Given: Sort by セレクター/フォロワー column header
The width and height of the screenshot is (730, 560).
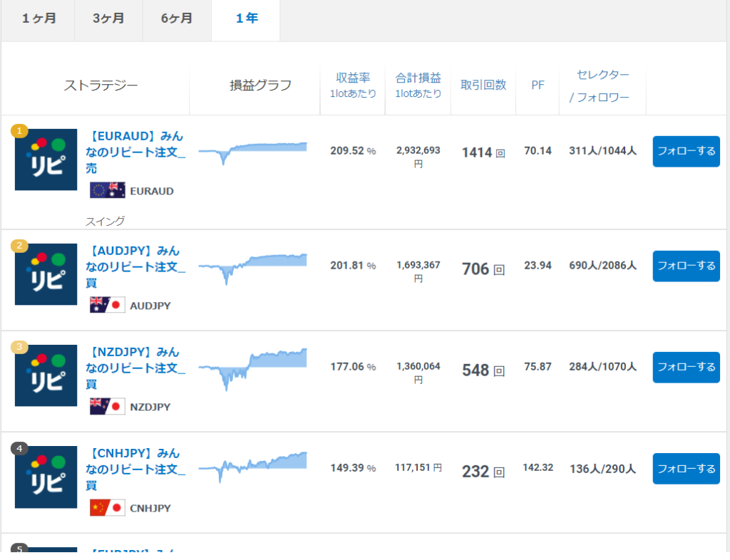Looking at the screenshot, I should click(600, 85).
